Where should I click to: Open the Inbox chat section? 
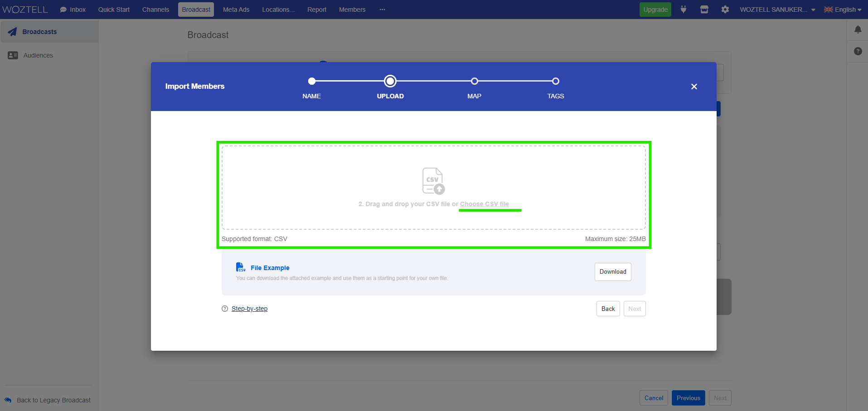[73, 9]
